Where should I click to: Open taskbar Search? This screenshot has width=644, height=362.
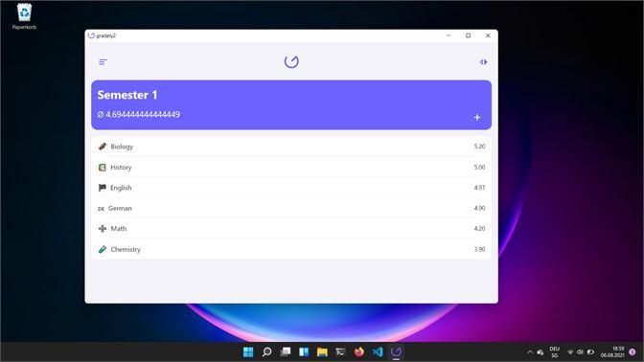click(x=266, y=351)
